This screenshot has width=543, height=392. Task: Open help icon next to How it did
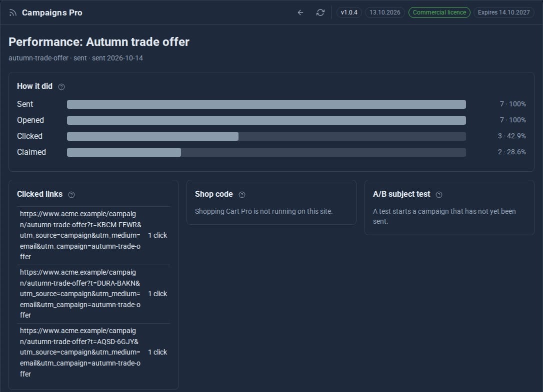click(61, 87)
